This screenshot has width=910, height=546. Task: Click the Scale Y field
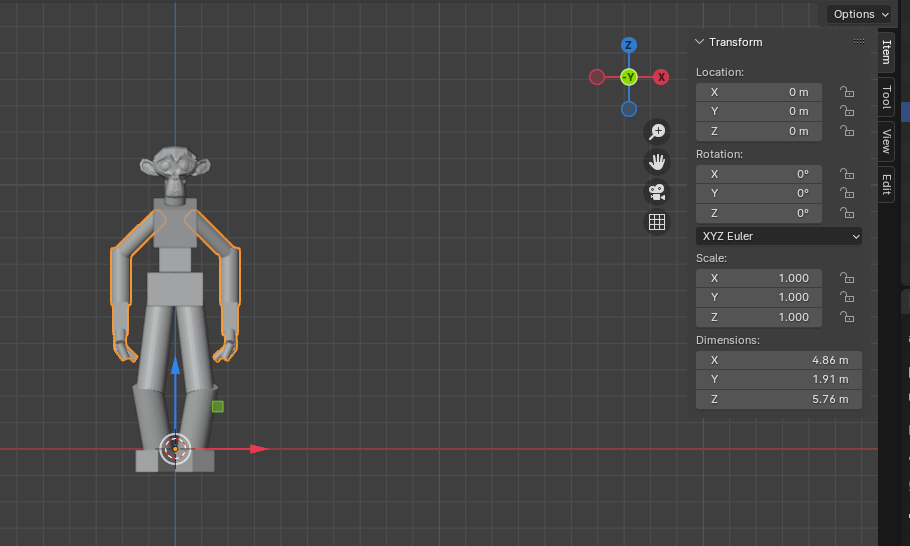click(x=759, y=297)
